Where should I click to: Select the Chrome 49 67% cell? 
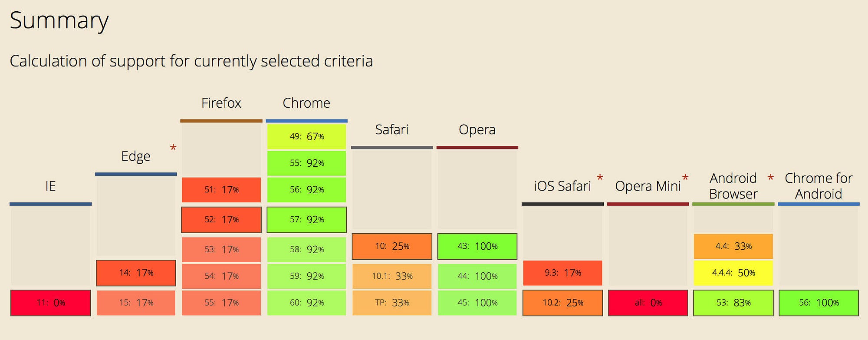coord(307,136)
